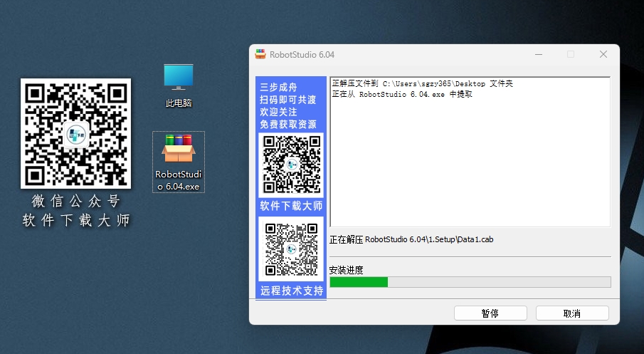644x354 pixels.
Task: Select the 此电脑 desktop icon
Action: tap(179, 86)
